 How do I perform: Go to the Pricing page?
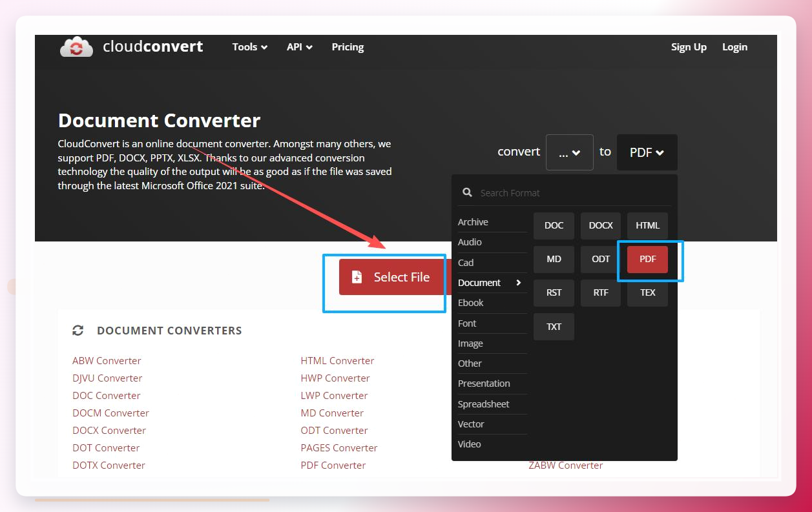click(348, 47)
